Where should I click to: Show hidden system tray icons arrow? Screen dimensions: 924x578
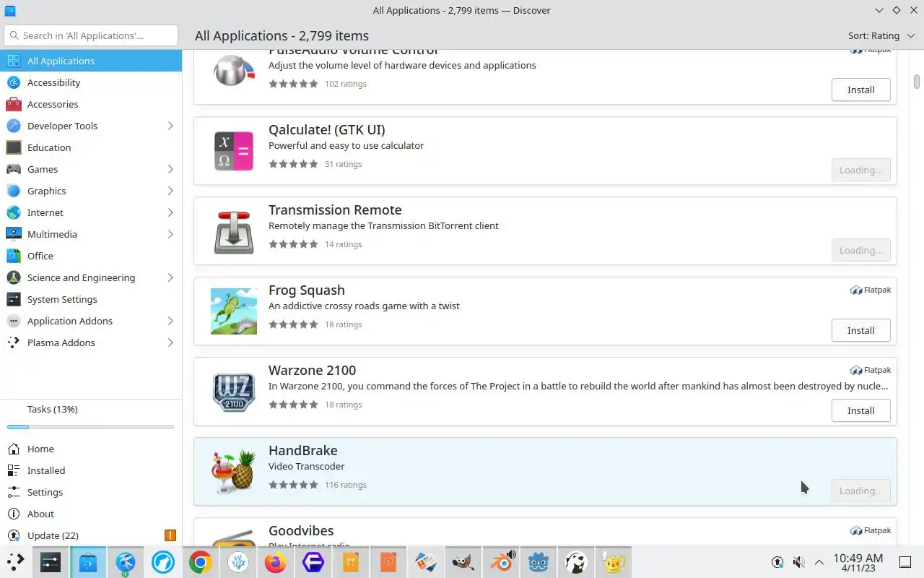[819, 562]
